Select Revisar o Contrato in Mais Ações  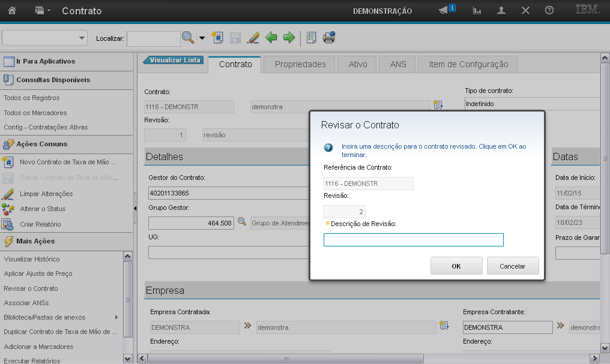(31, 288)
